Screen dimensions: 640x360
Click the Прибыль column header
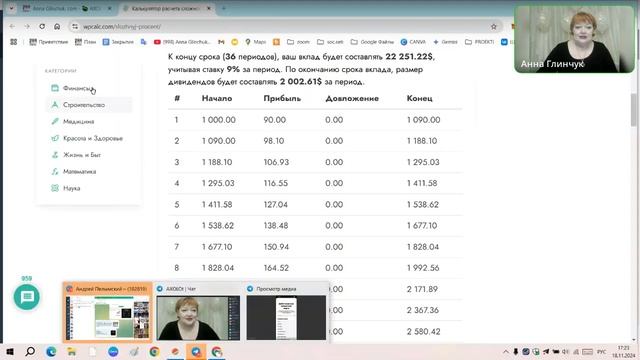[x=282, y=98]
